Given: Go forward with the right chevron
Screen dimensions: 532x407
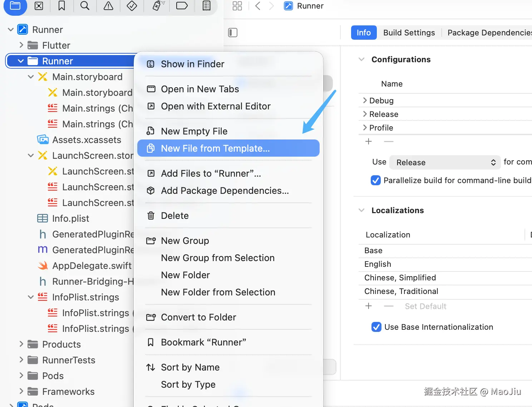Looking at the screenshot, I should click(271, 6).
